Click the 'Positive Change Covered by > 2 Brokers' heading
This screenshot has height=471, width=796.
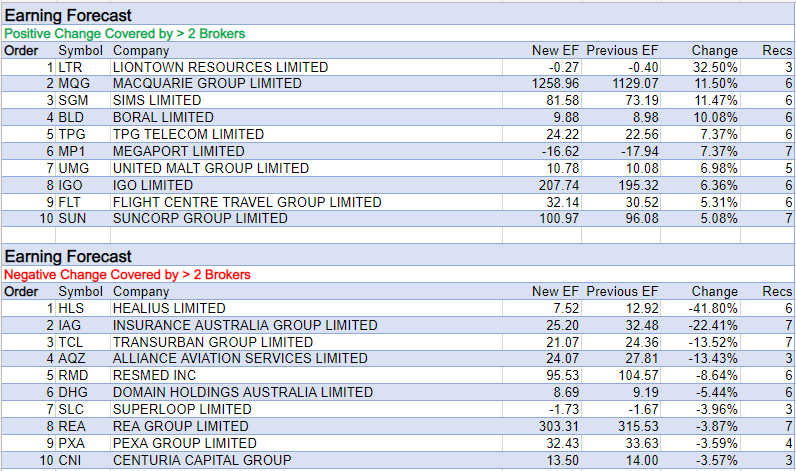124,33
